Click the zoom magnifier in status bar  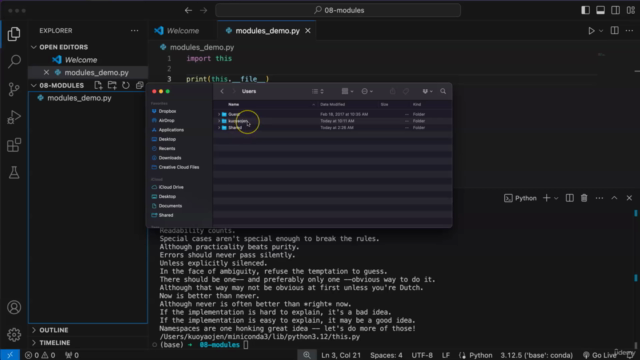[x=307, y=355]
